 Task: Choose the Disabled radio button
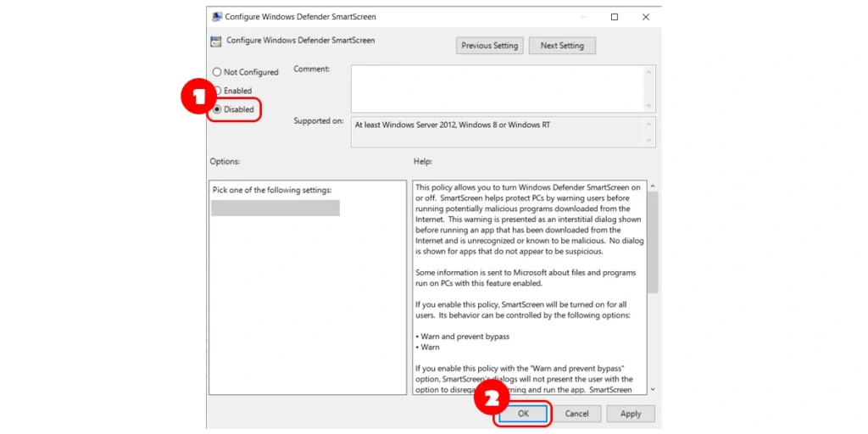[217, 109]
